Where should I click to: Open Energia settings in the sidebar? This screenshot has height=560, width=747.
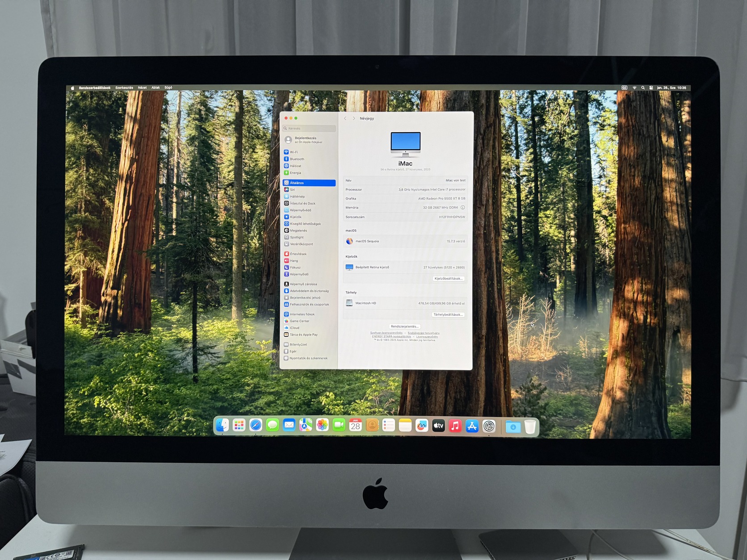click(309, 173)
